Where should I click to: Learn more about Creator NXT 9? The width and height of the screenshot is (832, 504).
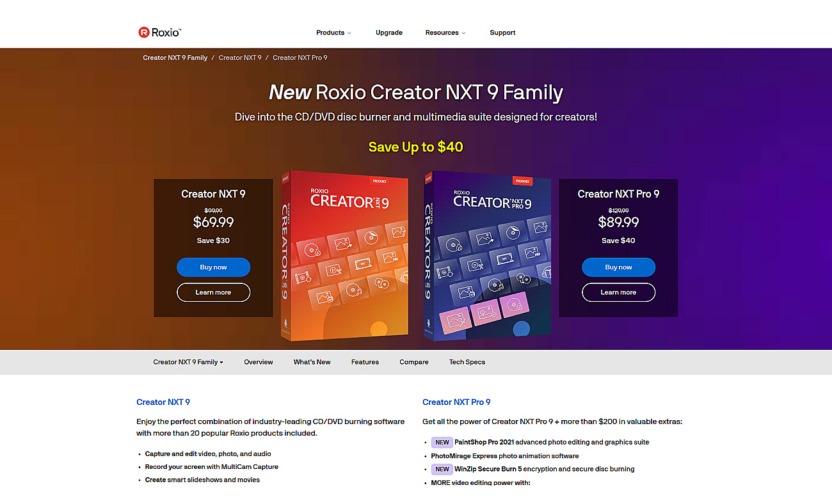[x=213, y=292]
